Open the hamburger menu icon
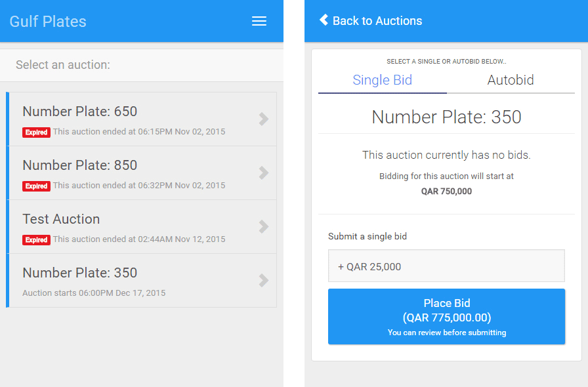 (259, 21)
